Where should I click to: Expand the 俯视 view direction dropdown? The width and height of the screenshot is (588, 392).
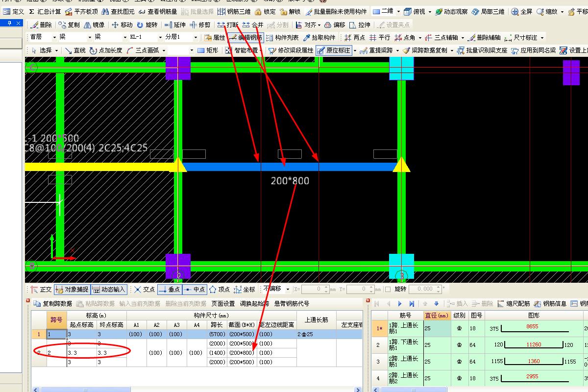pos(430,11)
